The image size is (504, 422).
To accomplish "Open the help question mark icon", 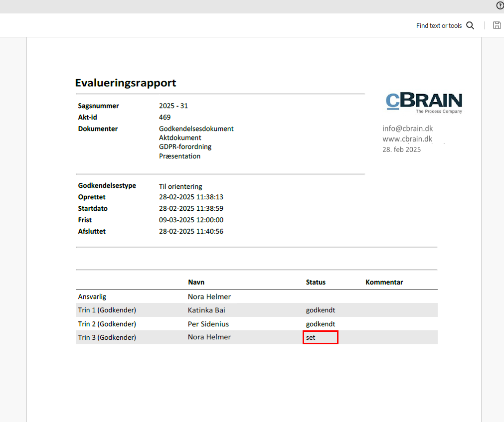I will tap(500, 6).
